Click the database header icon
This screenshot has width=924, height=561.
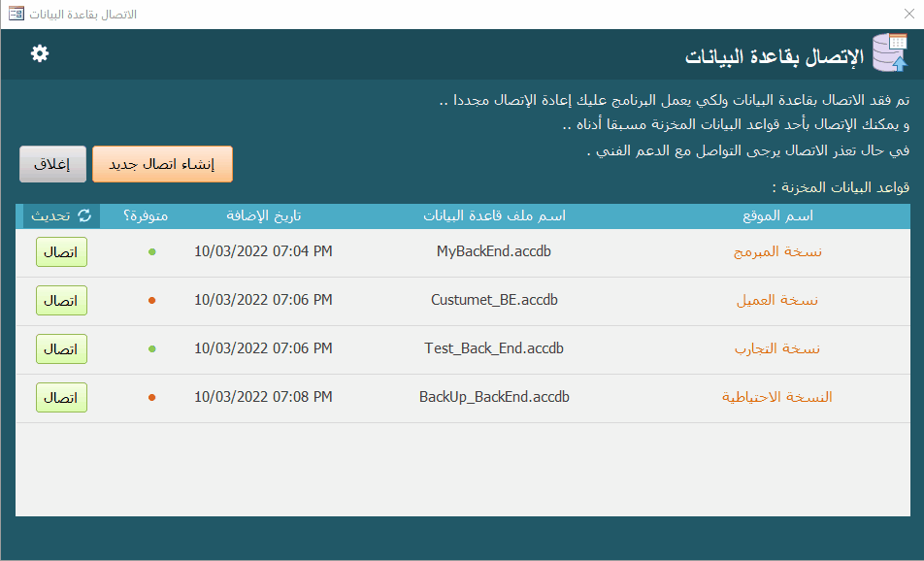tap(889, 54)
